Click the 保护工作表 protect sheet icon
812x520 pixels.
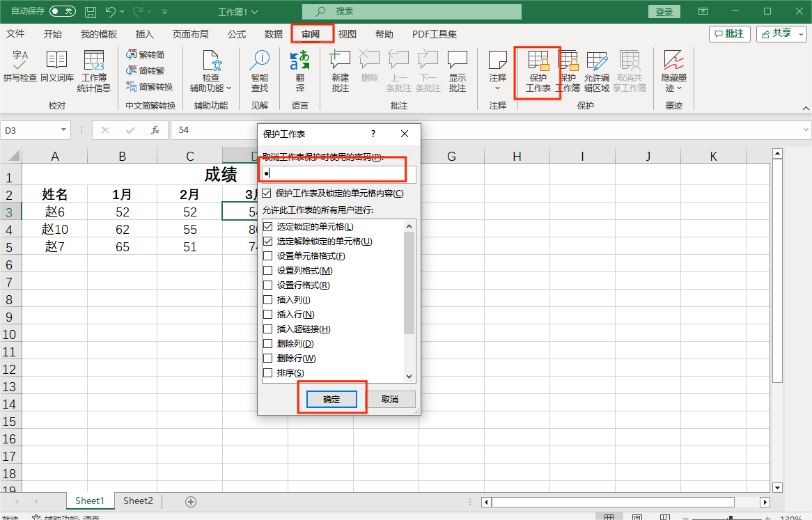(x=538, y=66)
